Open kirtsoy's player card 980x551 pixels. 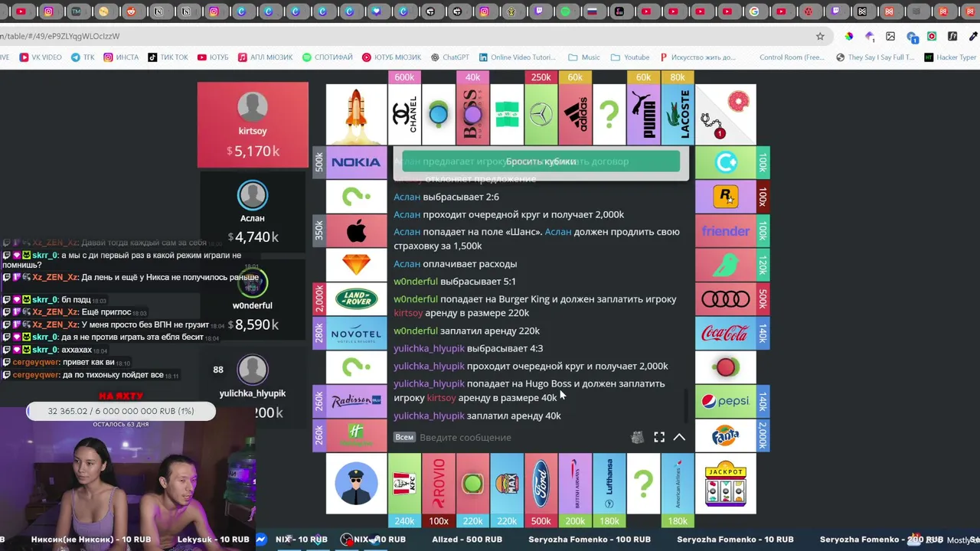point(253,125)
